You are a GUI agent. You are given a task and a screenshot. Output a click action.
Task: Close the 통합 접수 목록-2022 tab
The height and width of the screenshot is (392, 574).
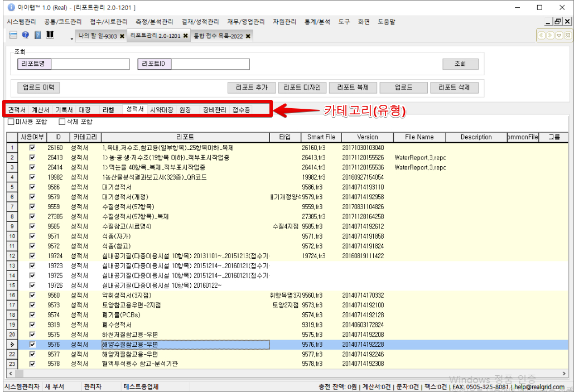(x=248, y=36)
